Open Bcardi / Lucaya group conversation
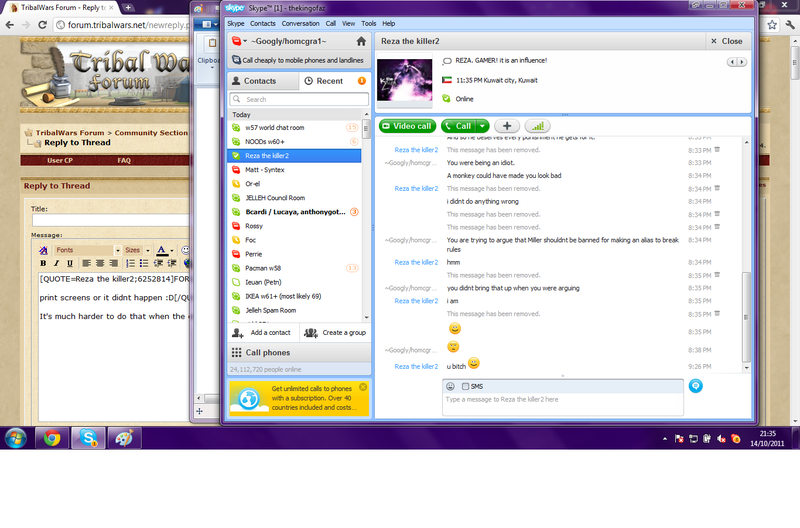This screenshot has height=528, width=800. point(294,212)
